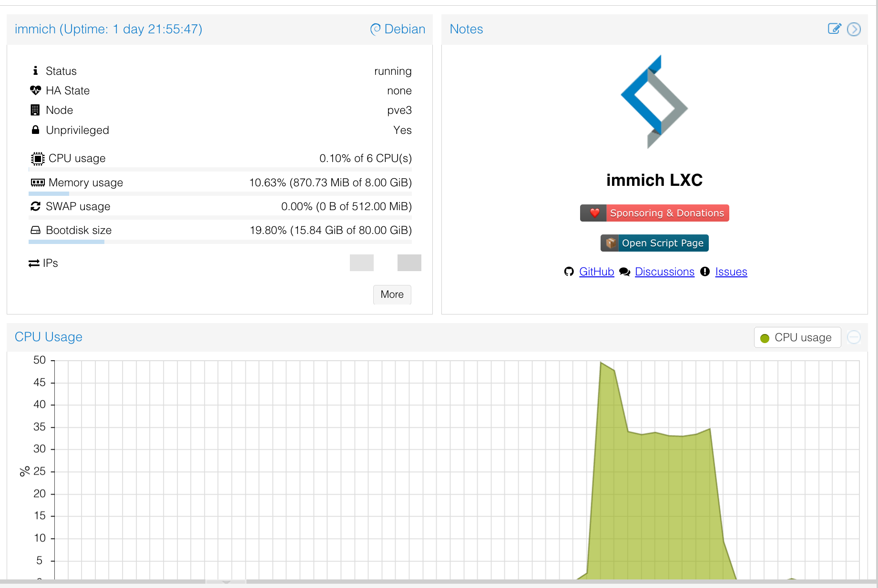Click the Memory usage RAM icon

[x=38, y=182]
